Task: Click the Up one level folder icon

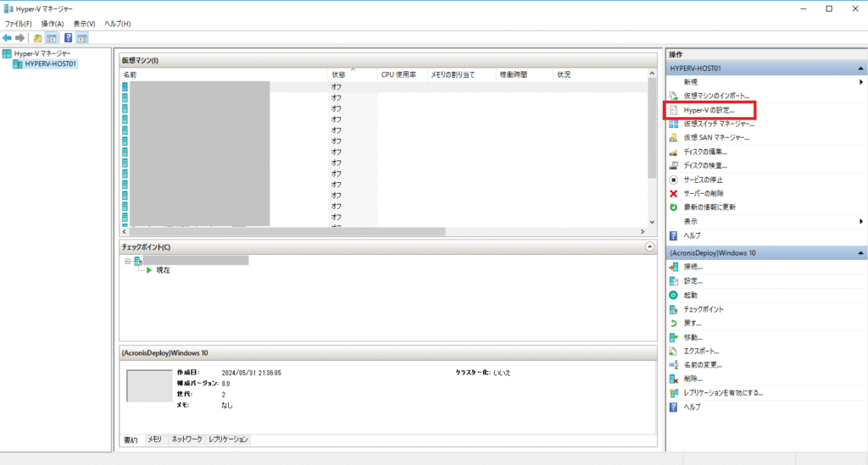Action: click(x=37, y=38)
